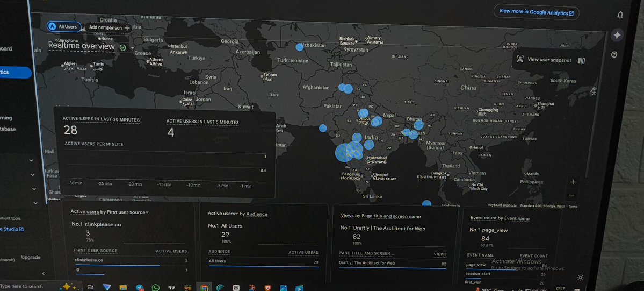Click Add comparison button
Screen dimensions: 644x291
(109, 28)
